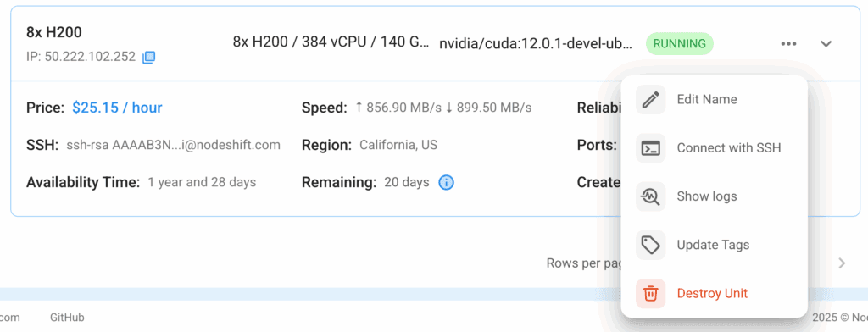Choose Update Tags from the menu
Image resolution: width=868 pixels, height=332 pixels.
[x=714, y=245]
